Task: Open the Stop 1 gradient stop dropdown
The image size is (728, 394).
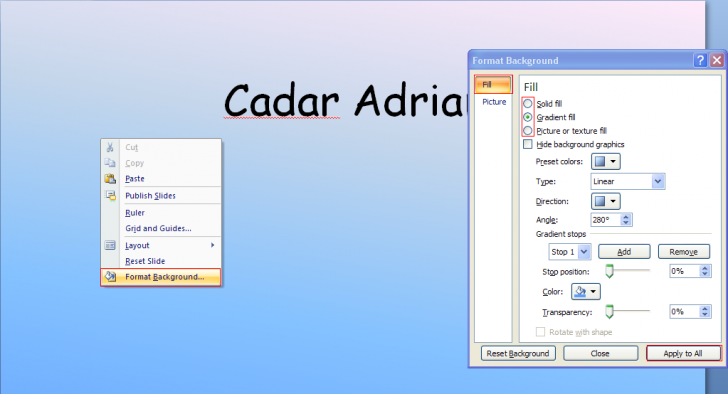Action: pyautogui.click(x=570, y=252)
